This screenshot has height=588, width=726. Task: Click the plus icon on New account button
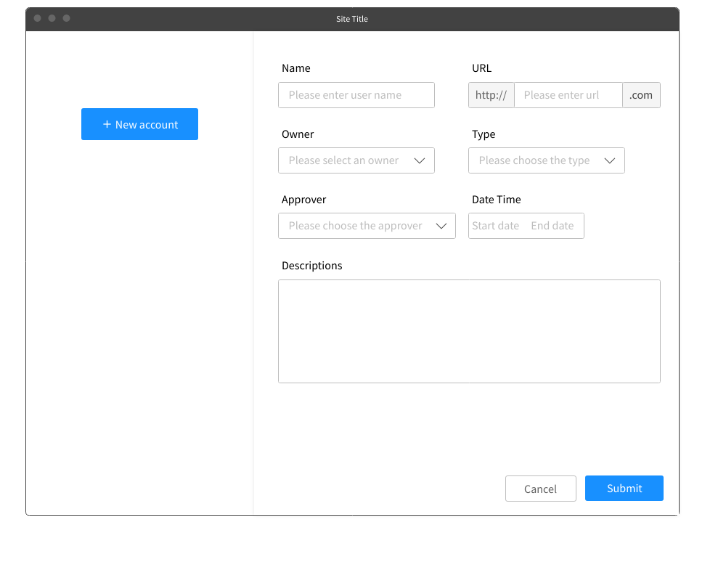[107, 124]
